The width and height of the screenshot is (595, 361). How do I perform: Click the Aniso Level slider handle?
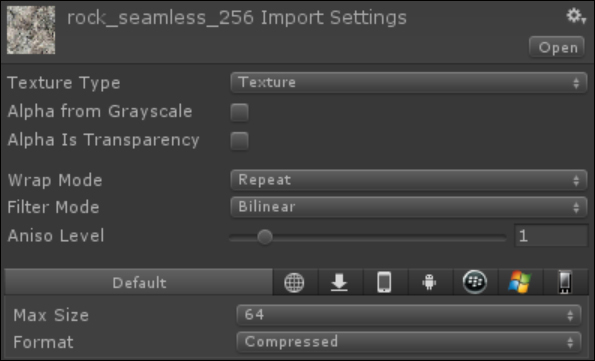click(x=264, y=237)
